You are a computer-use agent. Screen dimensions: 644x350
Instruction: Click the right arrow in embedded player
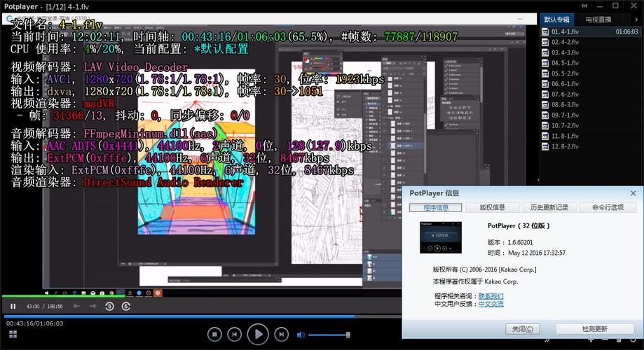click(93, 306)
